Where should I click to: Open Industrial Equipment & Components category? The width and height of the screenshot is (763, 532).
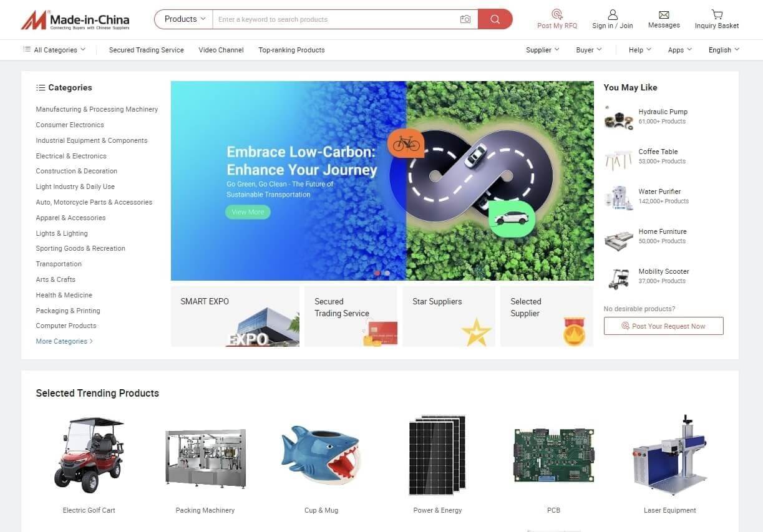tap(92, 140)
